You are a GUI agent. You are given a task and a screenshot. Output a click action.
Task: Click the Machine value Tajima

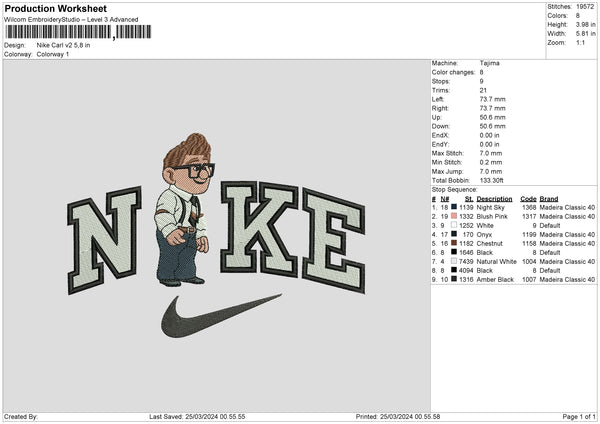pyautogui.click(x=489, y=63)
